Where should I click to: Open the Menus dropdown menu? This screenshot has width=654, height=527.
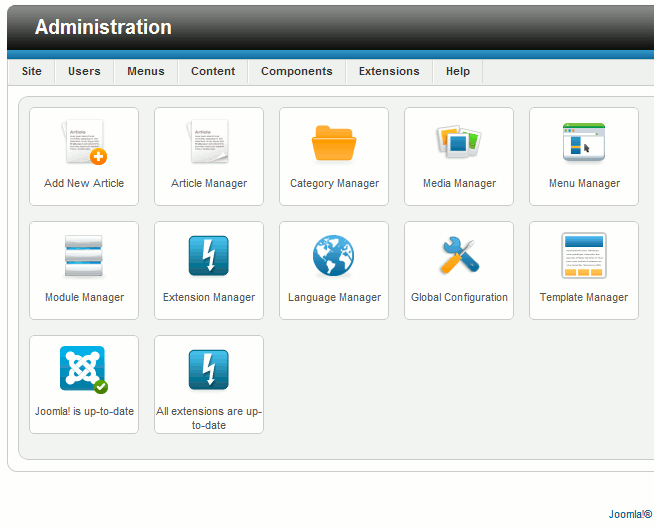[146, 71]
